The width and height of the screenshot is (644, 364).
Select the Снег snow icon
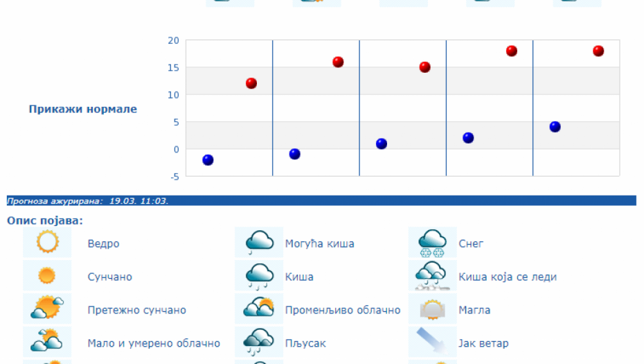(432, 243)
